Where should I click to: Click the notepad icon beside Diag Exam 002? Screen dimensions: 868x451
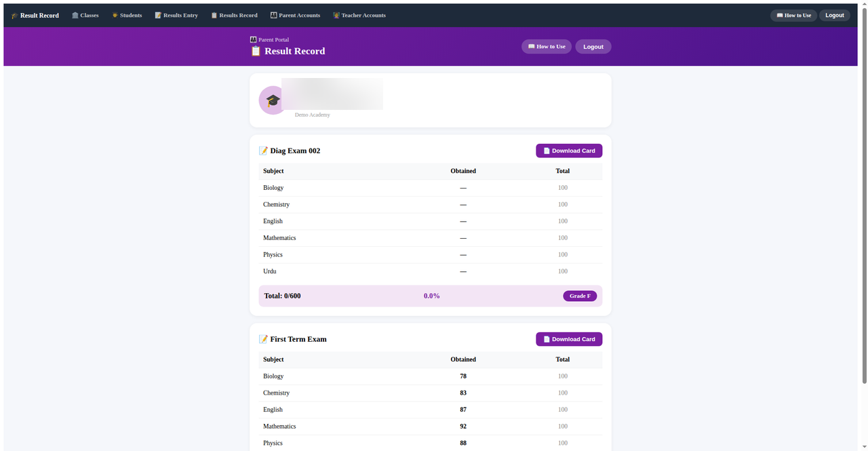[263, 151]
